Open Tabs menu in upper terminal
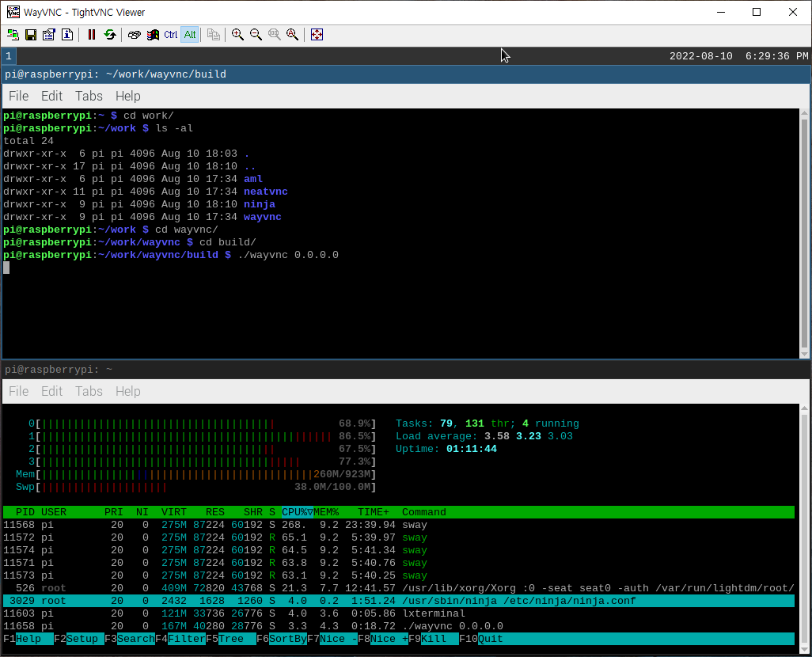 [89, 97]
